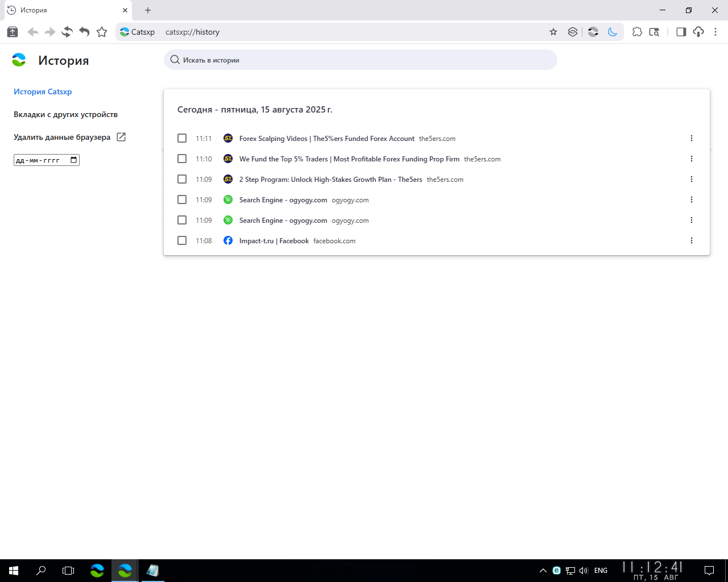The height and width of the screenshot is (582, 728).
Task: Click the volume icon in system tray
Action: 584,571
